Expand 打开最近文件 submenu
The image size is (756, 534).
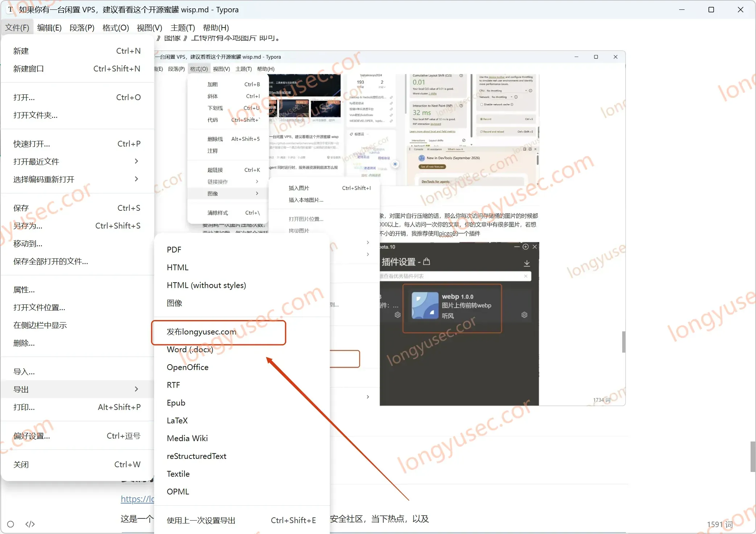[x=77, y=161]
